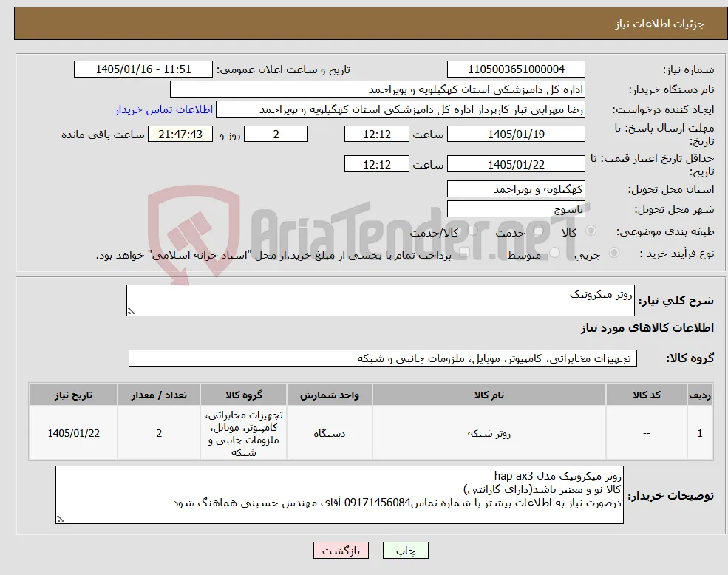This screenshot has height=575, width=728.
Task: Click the price validity date 1405/01/22 field
Action: pos(516,164)
